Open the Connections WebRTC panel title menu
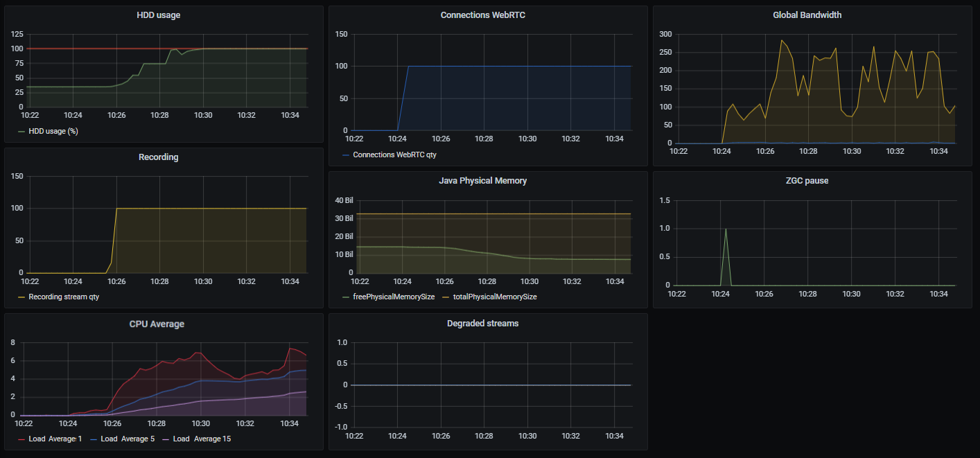The width and height of the screenshot is (980, 458). coord(483,15)
